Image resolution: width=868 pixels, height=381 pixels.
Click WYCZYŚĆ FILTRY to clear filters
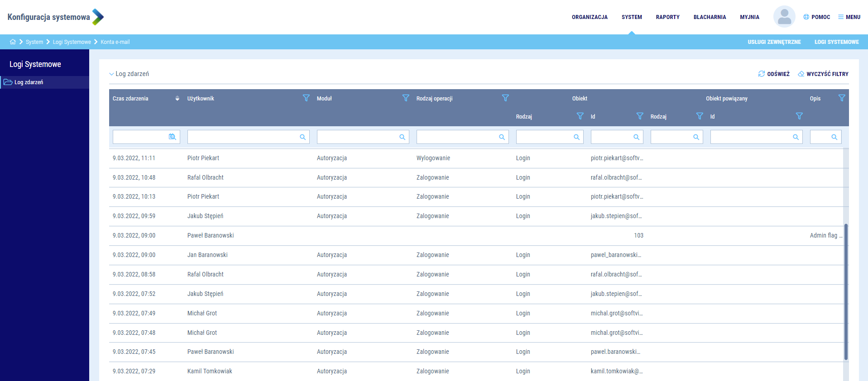[823, 74]
